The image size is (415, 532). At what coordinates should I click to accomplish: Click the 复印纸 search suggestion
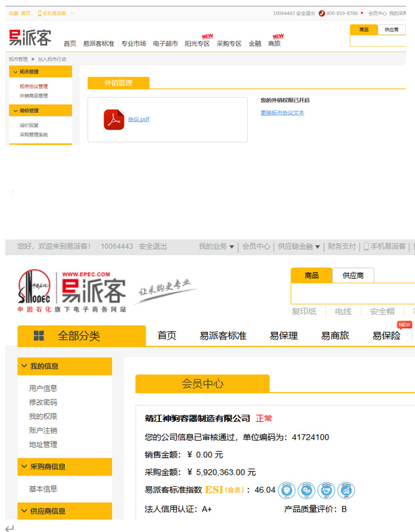click(304, 312)
